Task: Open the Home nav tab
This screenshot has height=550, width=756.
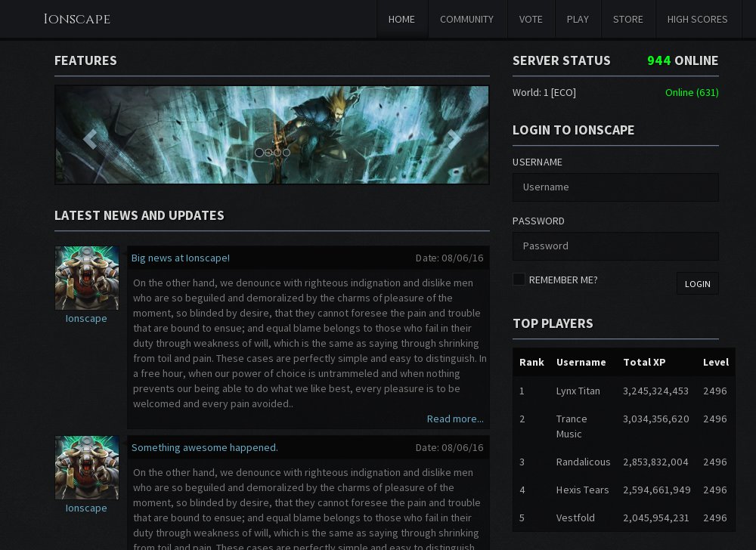Action: [x=401, y=19]
